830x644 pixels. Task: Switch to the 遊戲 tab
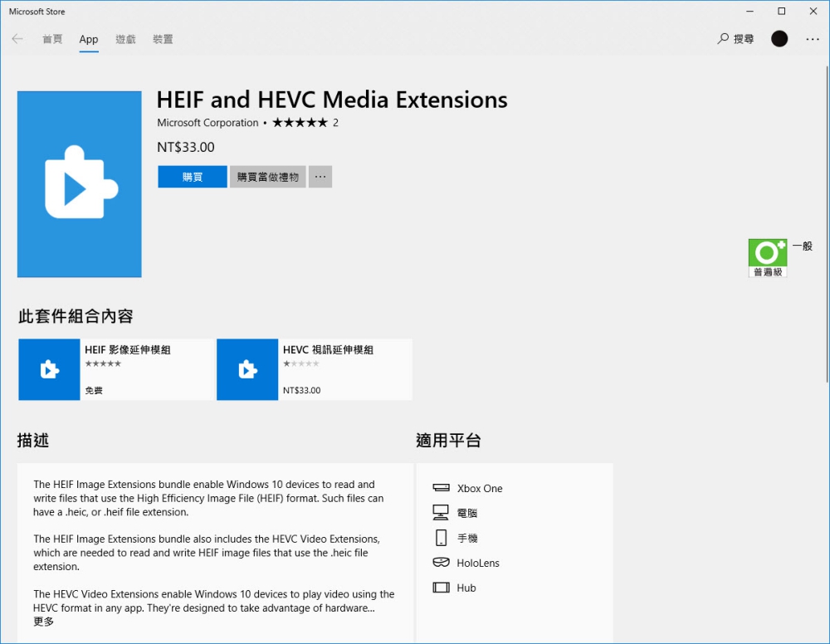click(x=125, y=39)
